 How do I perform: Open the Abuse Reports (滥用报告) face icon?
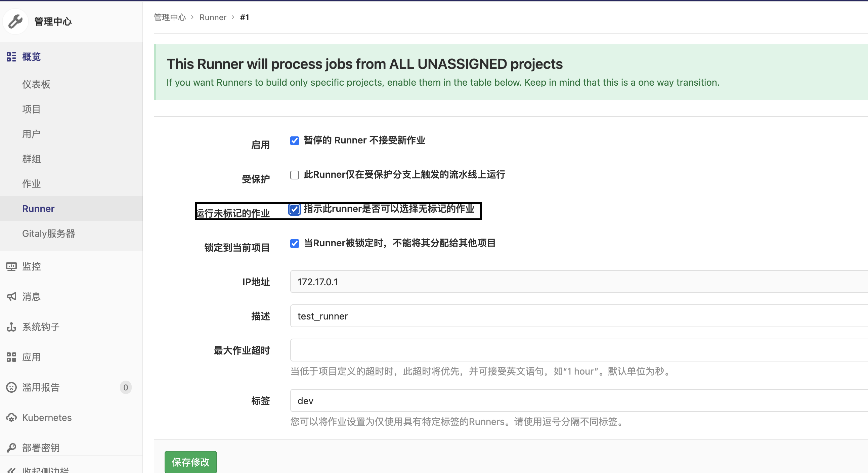tap(11, 387)
